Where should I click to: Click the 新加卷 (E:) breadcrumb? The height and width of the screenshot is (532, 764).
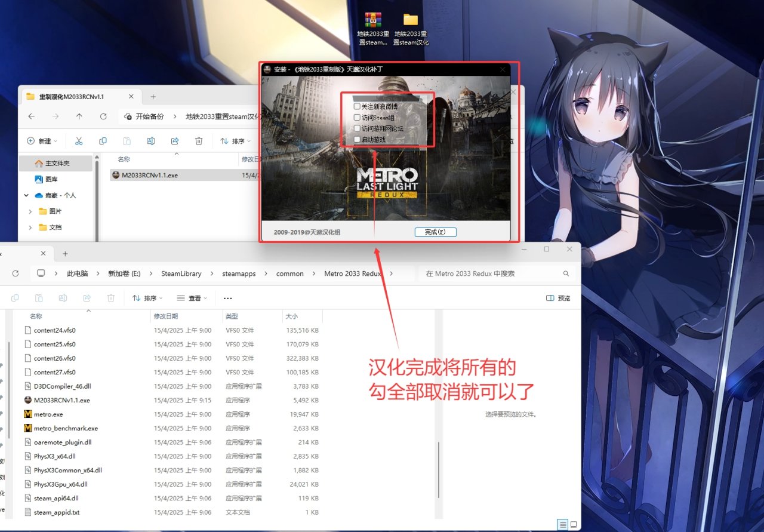coord(124,273)
